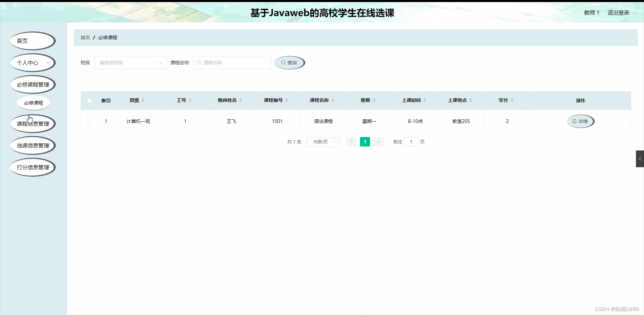Click the search icon in 课程名称 input
Image resolution: width=644 pixels, height=315 pixels.
[199, 63]
